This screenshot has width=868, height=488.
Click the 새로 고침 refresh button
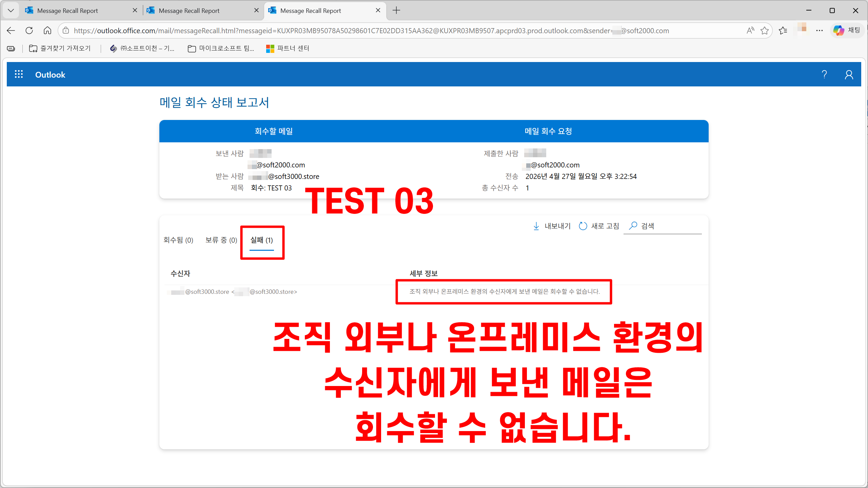(x=599, y=226)
